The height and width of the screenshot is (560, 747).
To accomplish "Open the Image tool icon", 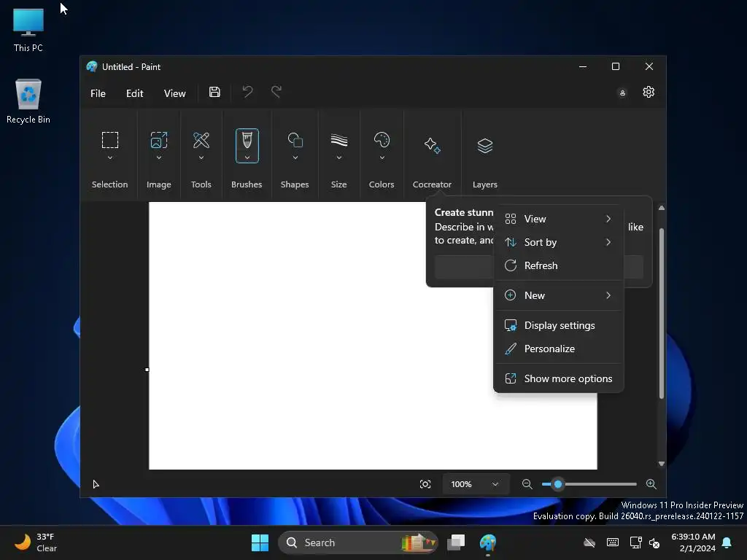I will pos(158,140).
